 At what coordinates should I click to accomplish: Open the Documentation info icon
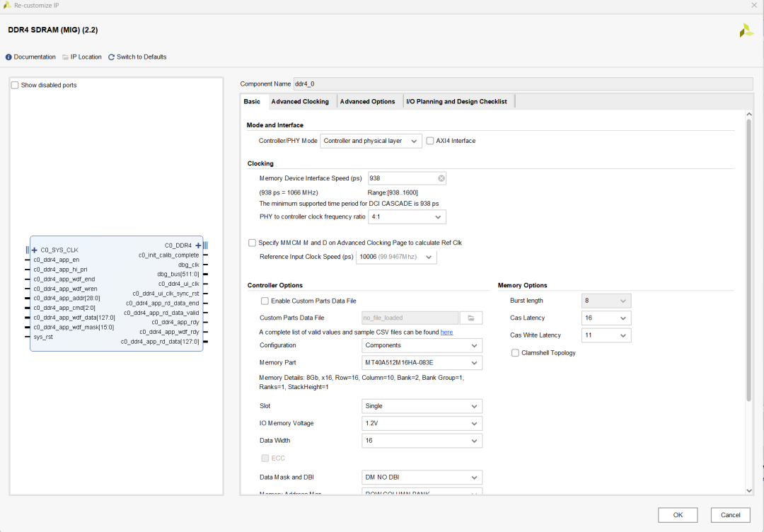click(x=8, y=57)
